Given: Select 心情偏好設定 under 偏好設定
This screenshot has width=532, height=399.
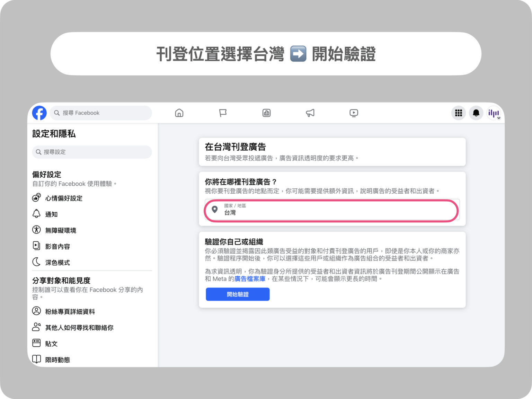Looking at the screenshot, I should 63,198.
